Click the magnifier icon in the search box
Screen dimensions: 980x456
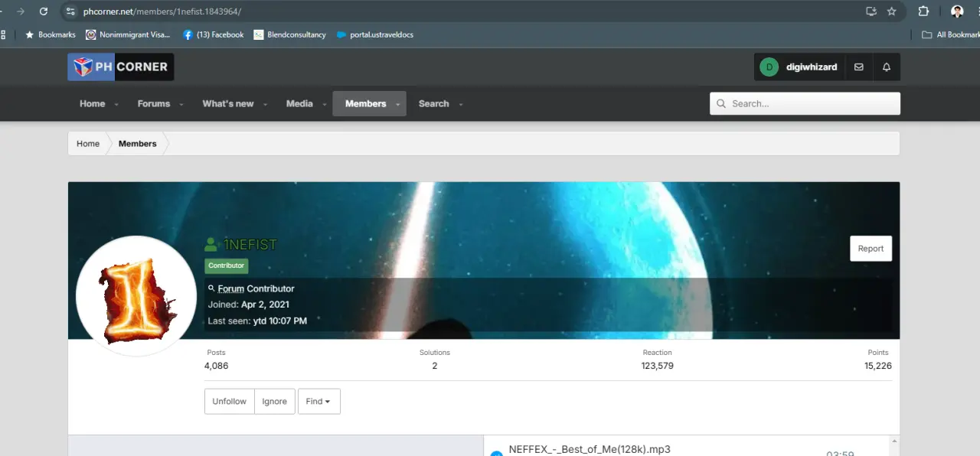[720, 103]
